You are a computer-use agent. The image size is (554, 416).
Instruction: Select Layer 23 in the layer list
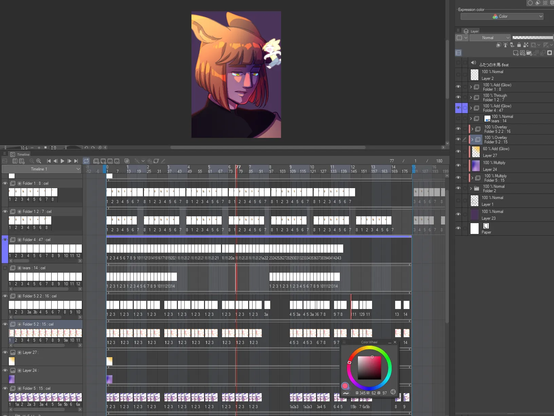(505, 215)
